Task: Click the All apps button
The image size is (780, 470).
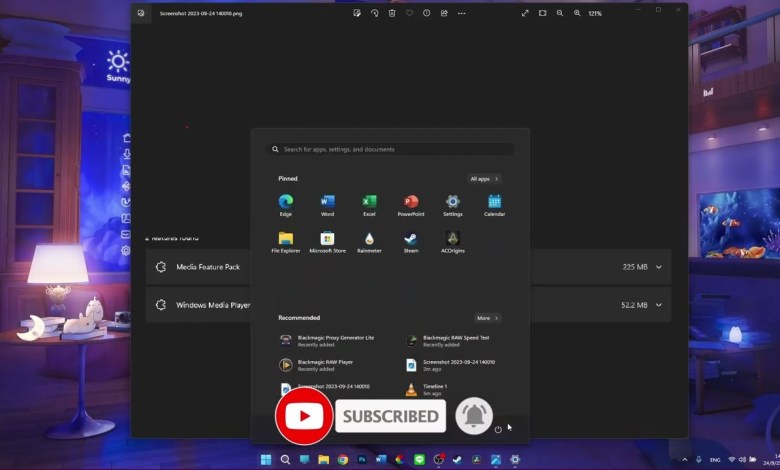Action: (484, 179)
